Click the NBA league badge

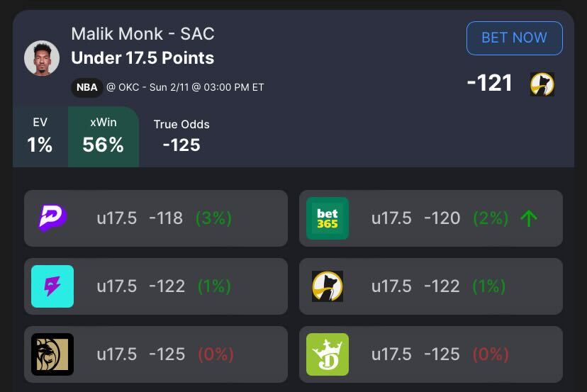click(x=87, y=88)
